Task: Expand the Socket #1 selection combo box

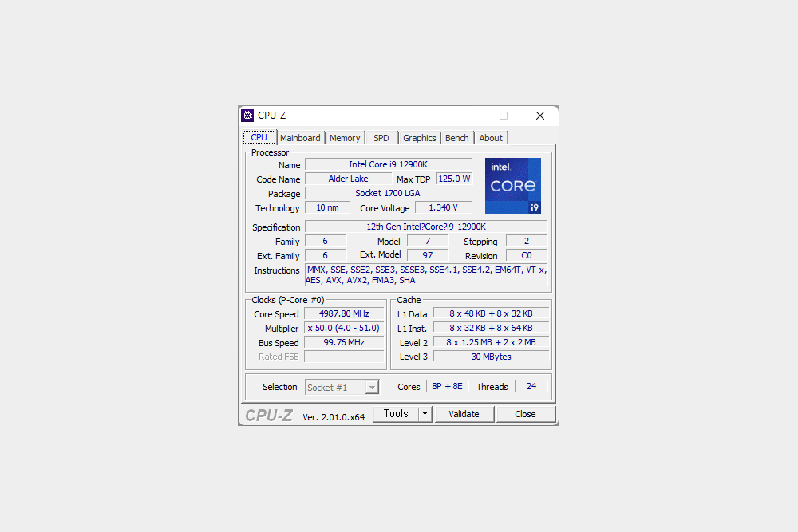Action: tap(342, 387)
